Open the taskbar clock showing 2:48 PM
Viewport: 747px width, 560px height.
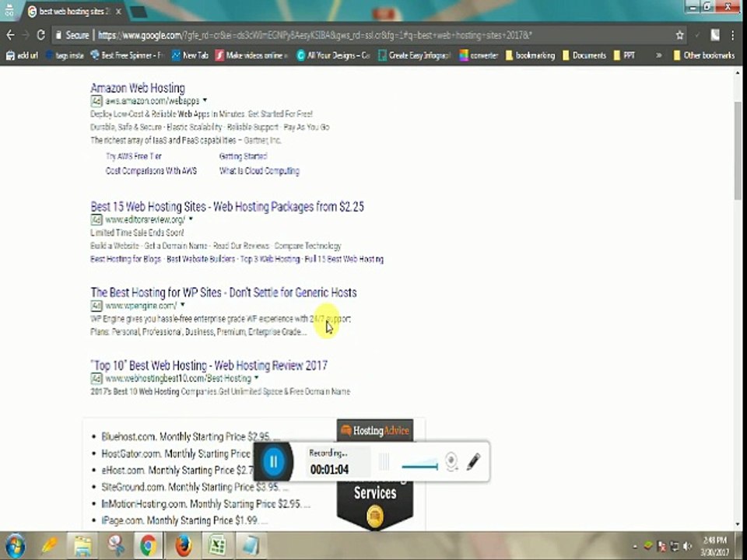715,546
